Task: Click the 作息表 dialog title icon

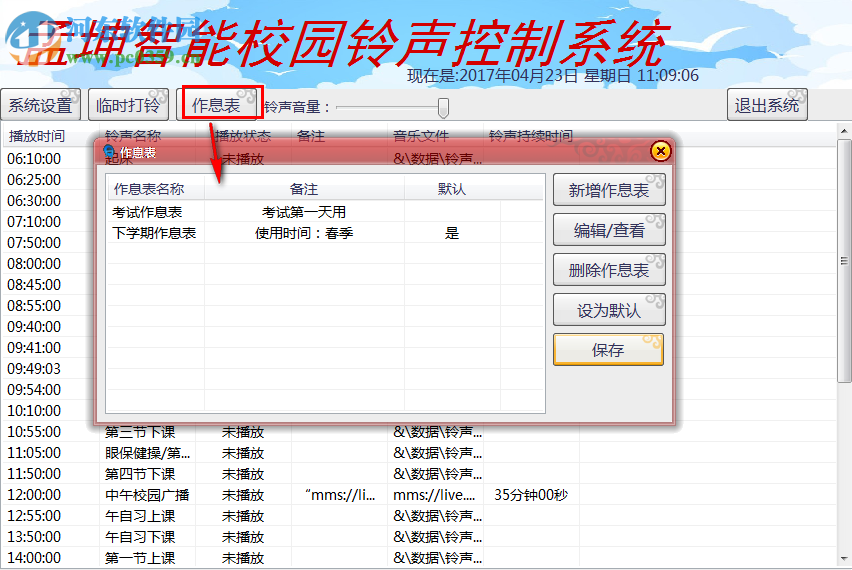Action: (109, 152)
